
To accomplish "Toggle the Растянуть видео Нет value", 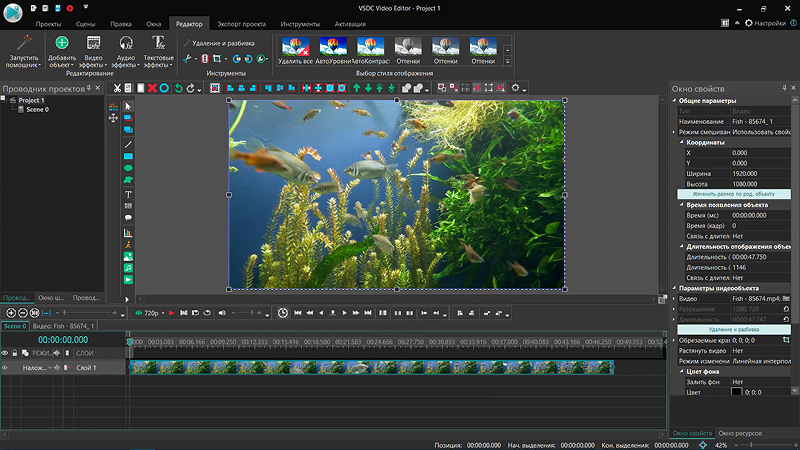I will pyautogui.click(x=760, y=351).
